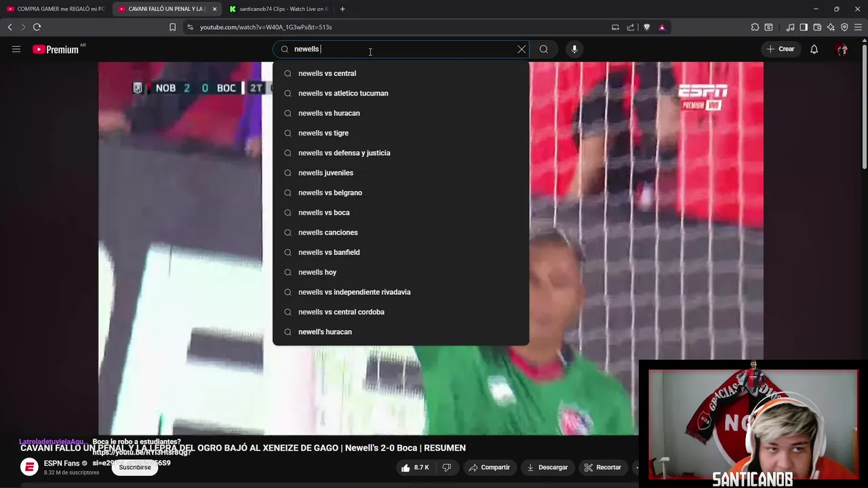Open the browser main menu
The height and width of the screenshot is (488, 868).
point(859,27)
